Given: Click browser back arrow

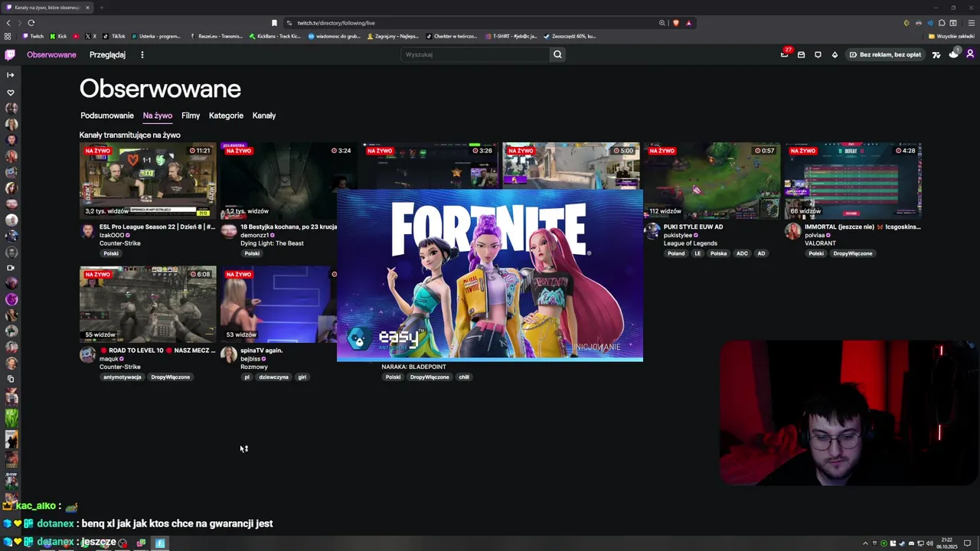Looking at the screenshot, I should [x=8, y=23].
